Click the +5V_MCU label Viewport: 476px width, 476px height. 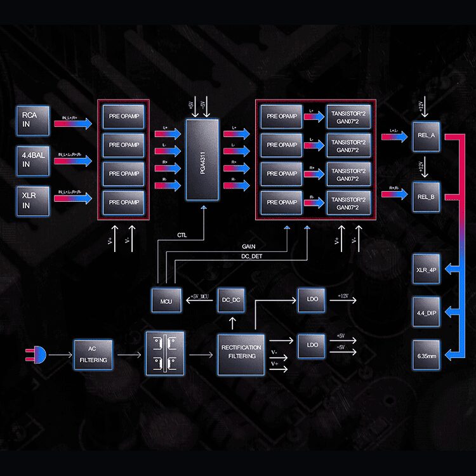(199, 296)
